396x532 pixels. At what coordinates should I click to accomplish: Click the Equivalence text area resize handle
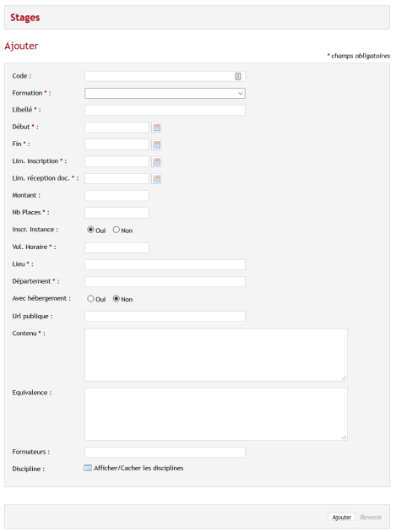click(344, 437)
